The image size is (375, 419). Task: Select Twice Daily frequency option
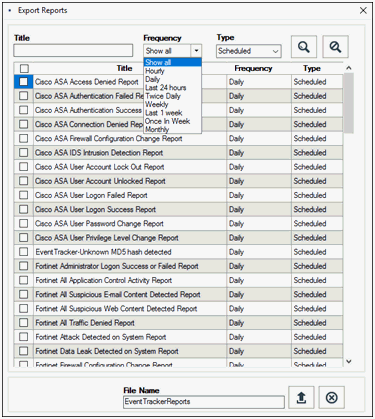tap(172, 96)
